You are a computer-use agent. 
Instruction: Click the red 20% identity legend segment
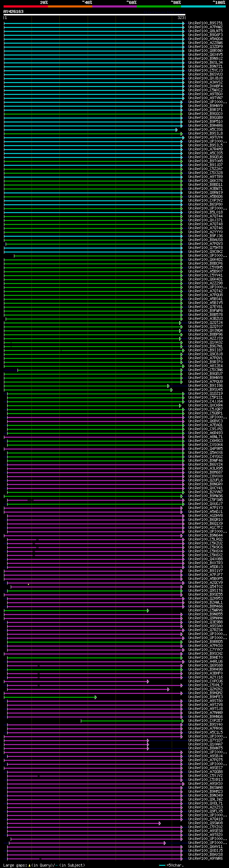[25, 6]
